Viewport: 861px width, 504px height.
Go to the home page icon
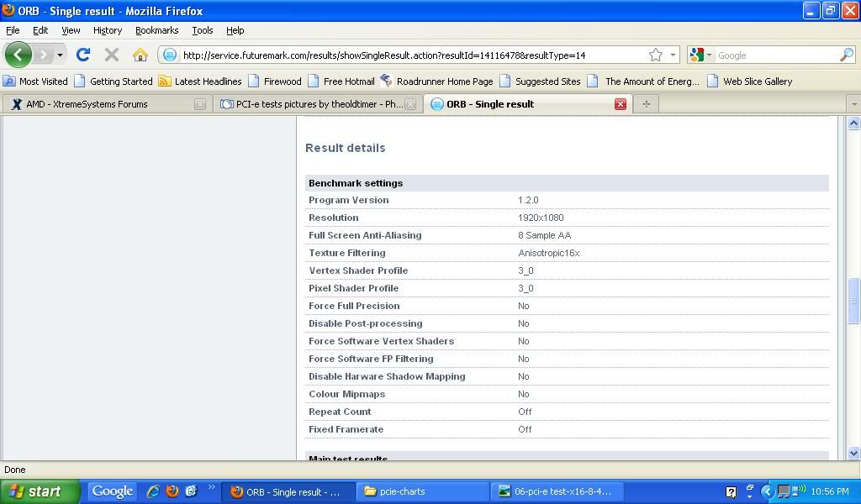click(140, 55)
